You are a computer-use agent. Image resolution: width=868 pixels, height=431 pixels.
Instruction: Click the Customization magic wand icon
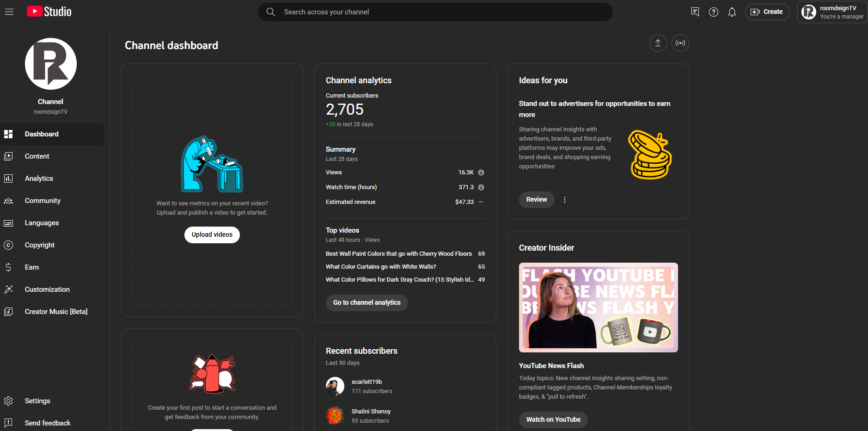8,289
